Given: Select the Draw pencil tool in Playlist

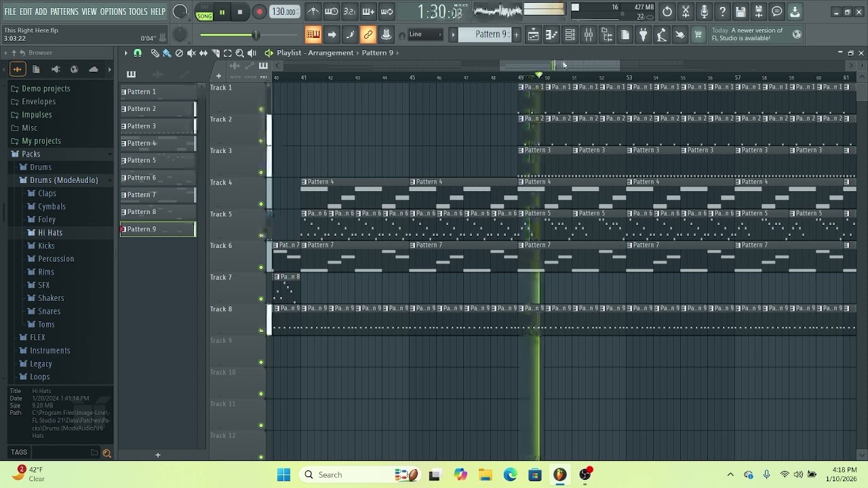Looking at the screenshot, I should pyautogui.click(x=155, y=53).
